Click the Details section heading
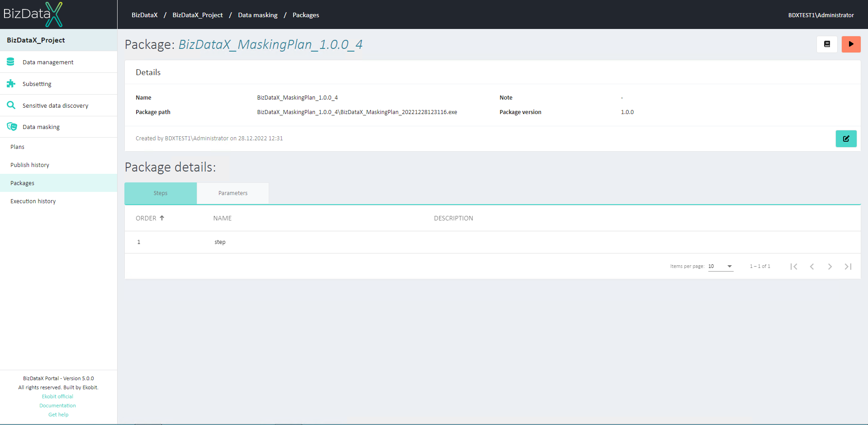 click(x=148, y=72)
